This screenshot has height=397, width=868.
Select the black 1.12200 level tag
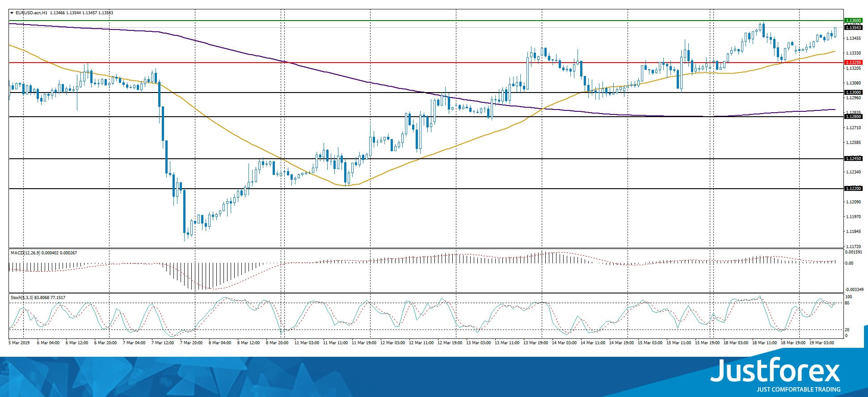[x=853, y=189]
